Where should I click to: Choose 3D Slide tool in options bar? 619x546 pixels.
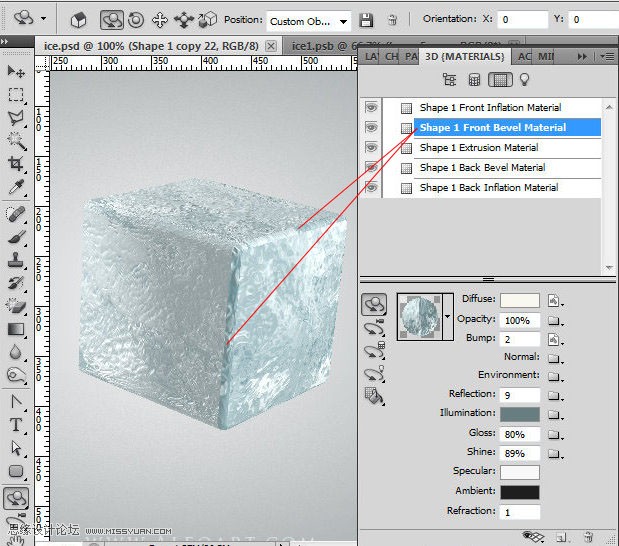184,20
